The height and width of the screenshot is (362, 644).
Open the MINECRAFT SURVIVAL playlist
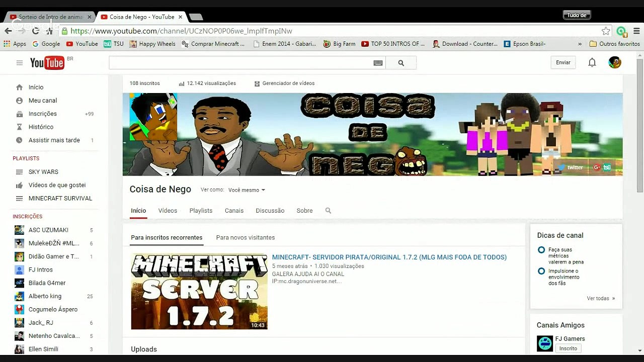click(x=60, y=198)
